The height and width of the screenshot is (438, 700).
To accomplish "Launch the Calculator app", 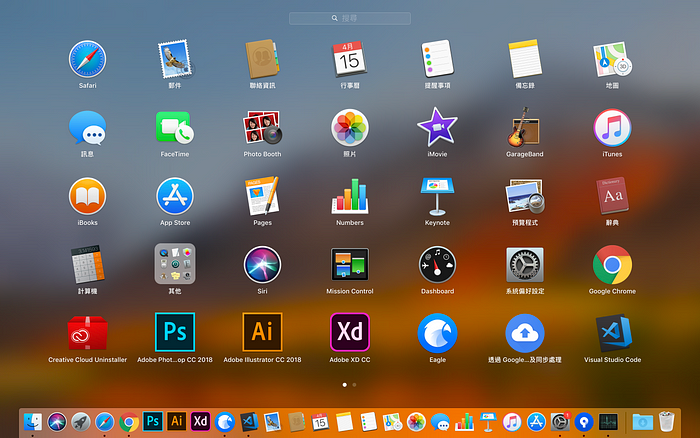I will [88, 264].
